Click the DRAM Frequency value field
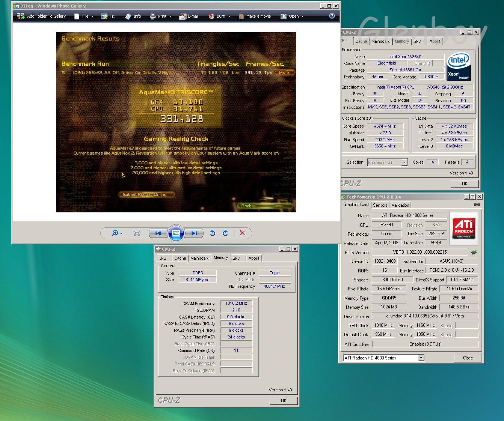The width and height of the screenshot is (504, 421). point(236,303)
